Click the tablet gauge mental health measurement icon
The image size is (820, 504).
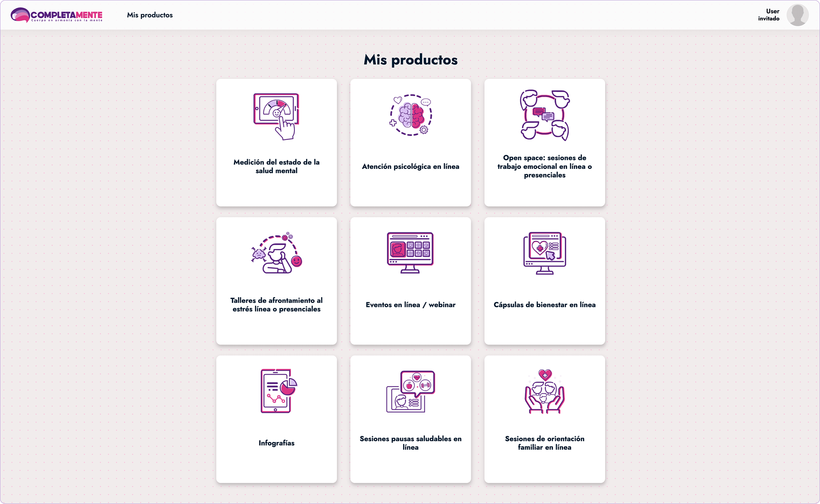pos(276,116)
